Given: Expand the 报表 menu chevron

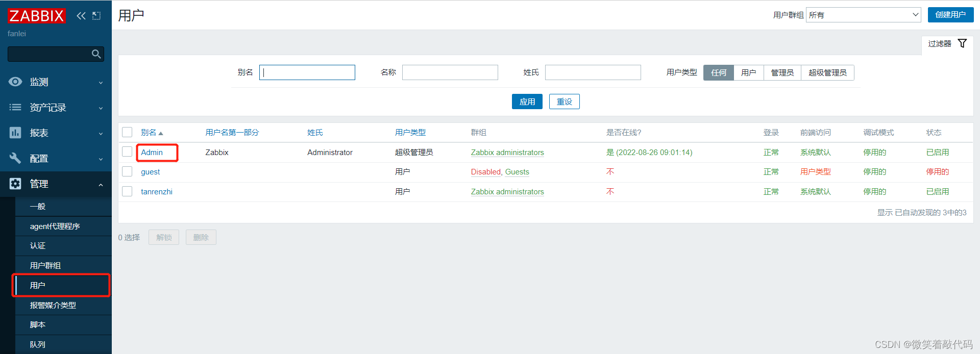Looking at the screenshot, I should [101, 134].
